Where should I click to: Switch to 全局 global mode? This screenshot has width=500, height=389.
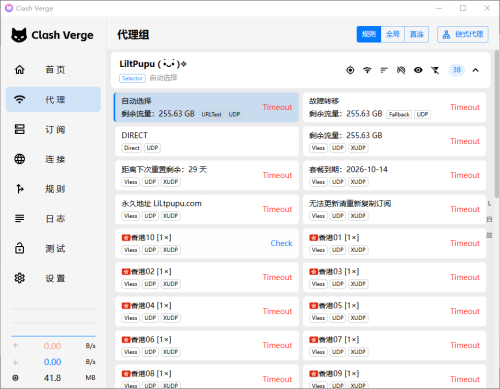(393, 34)
